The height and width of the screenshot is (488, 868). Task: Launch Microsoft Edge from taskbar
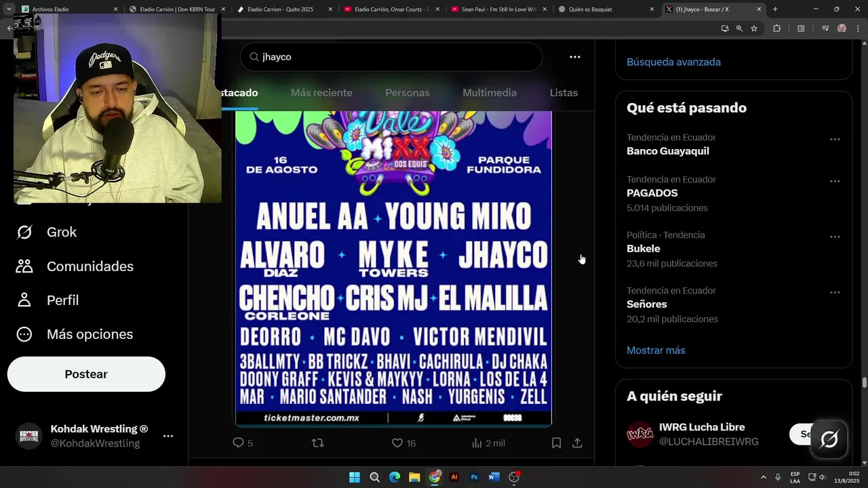pyautogui.click(x=395, y=477)
